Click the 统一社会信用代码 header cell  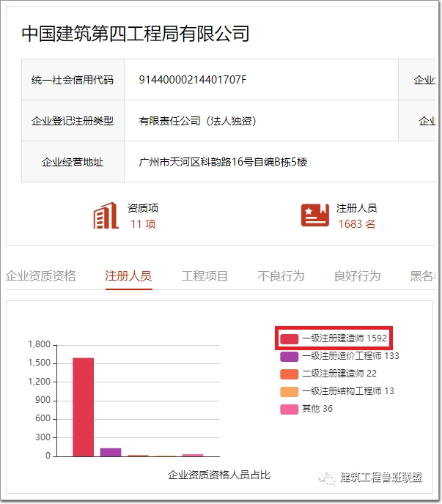click(x=73, y=79)
